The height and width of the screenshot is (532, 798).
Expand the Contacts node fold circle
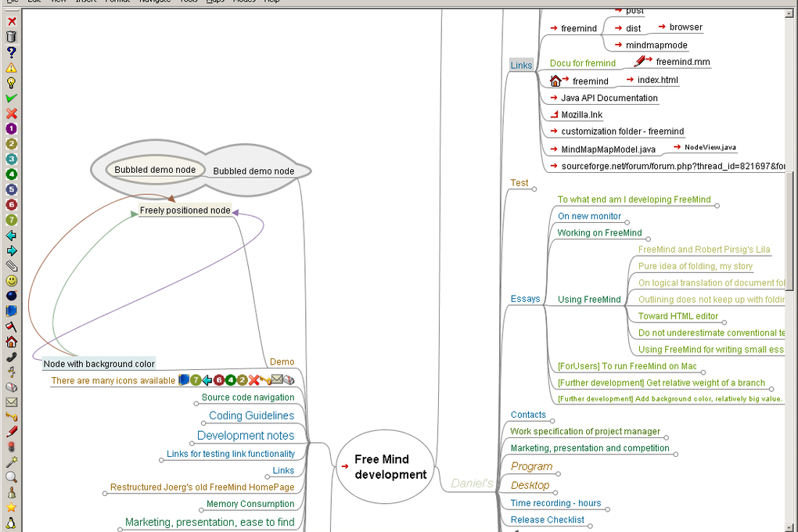tap(552, 421)
